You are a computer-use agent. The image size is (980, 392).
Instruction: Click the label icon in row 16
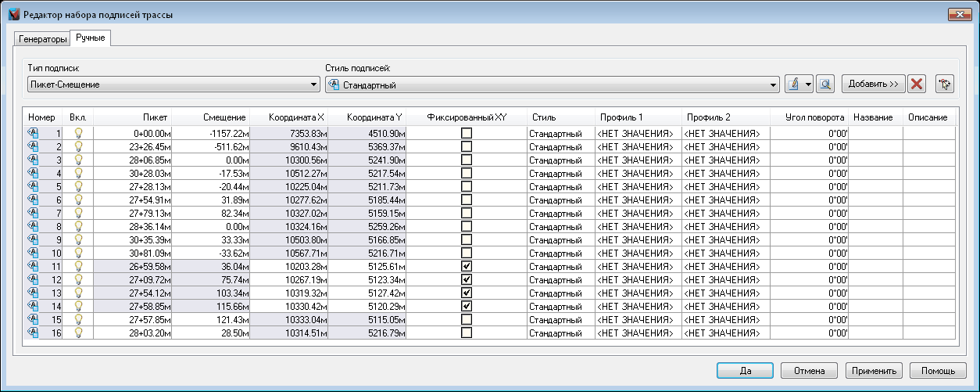33,333
